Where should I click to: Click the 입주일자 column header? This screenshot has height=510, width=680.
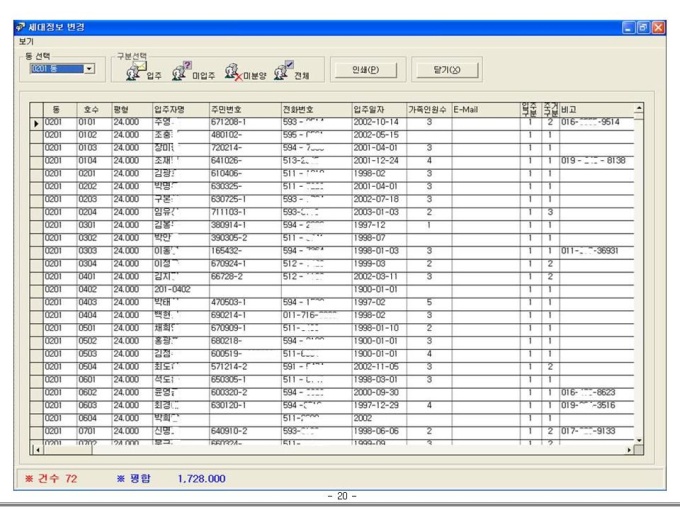379,110
